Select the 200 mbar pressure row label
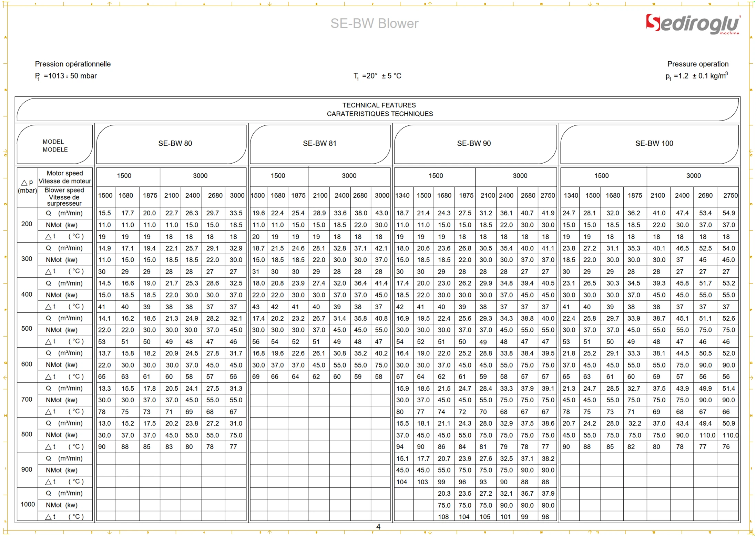Viewport: 756px width, 536px height. (x=27, y=224)
